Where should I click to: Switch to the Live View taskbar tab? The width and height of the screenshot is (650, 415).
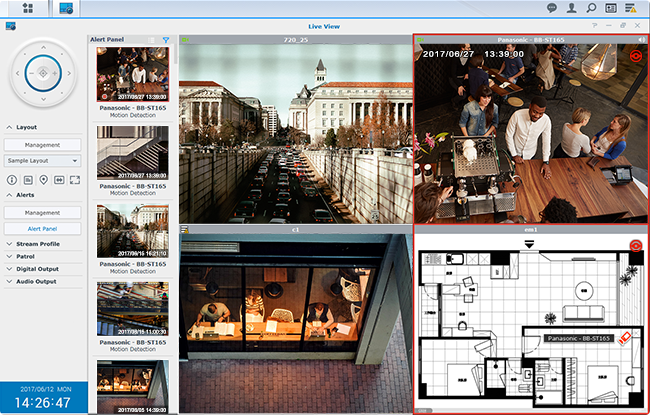(66, 8)
